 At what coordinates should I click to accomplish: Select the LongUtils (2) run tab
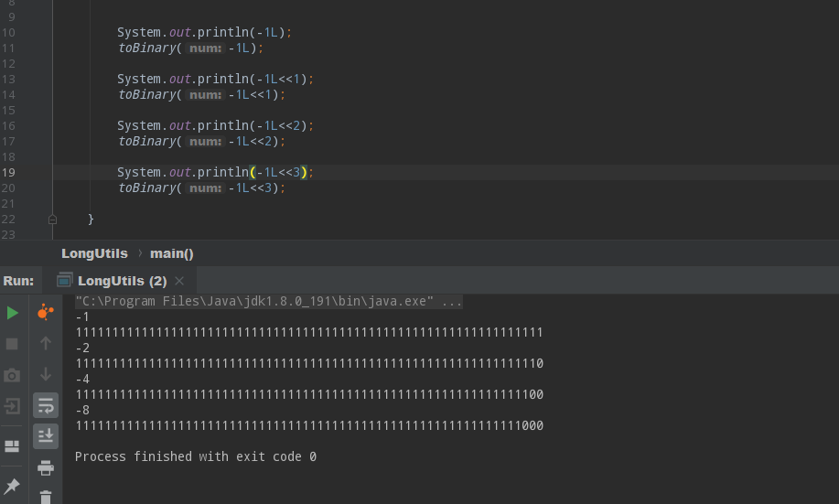click(122, 281)
